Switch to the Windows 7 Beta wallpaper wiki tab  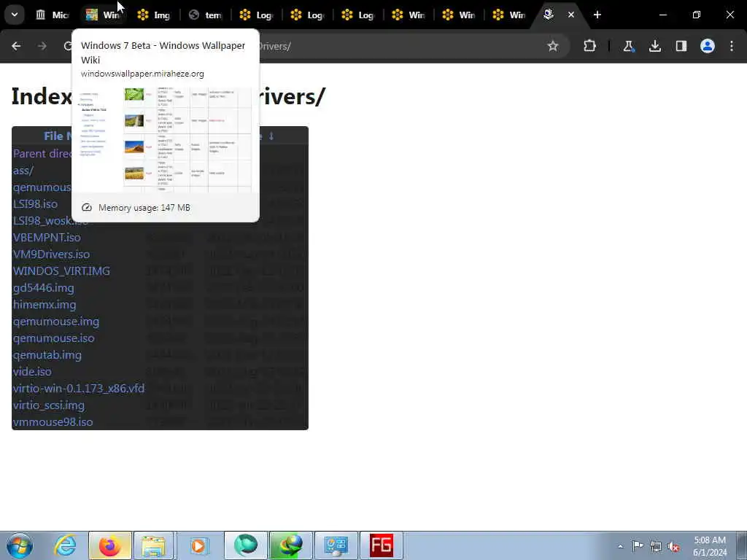[103, 15]
